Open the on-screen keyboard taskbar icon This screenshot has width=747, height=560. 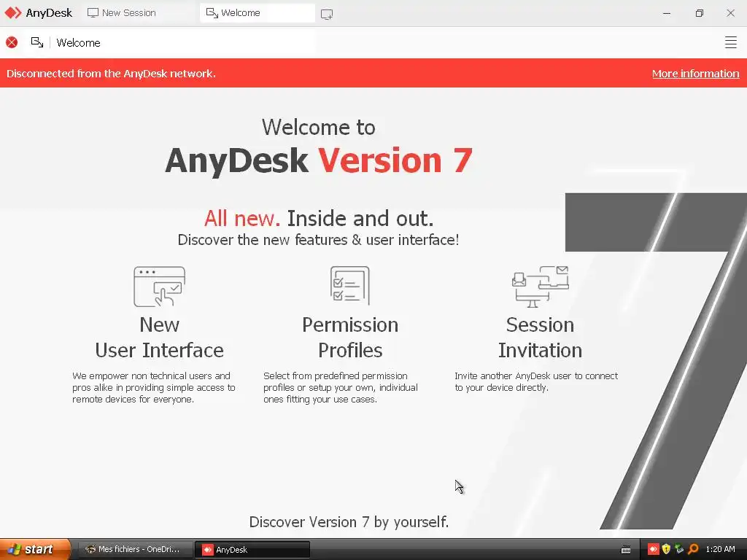(626, 550)
